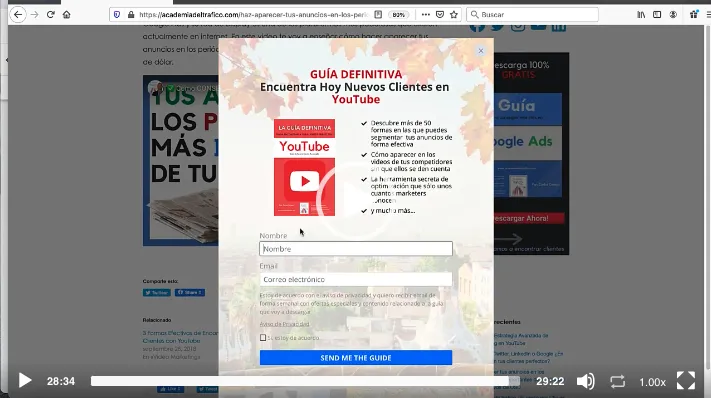Click the 80% zoom level badge
Image resolution: width=711 pixels, height=398 pixels.
coord(399,15)
